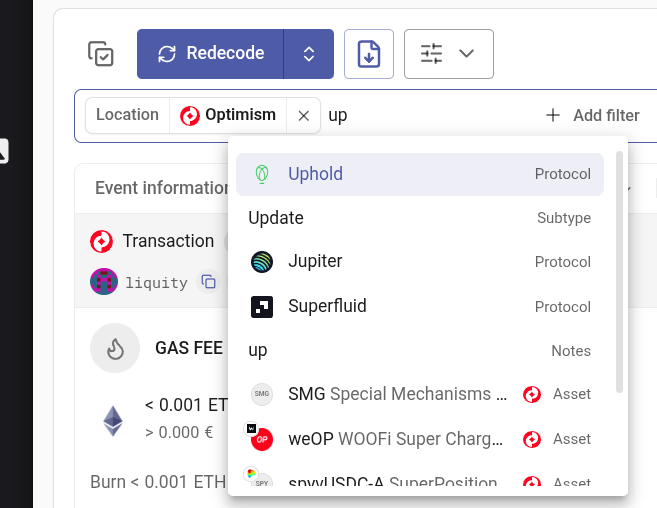This screenshot has height=508, width=657.
Task: Click Add filter button
Action: tap(592, 115)
